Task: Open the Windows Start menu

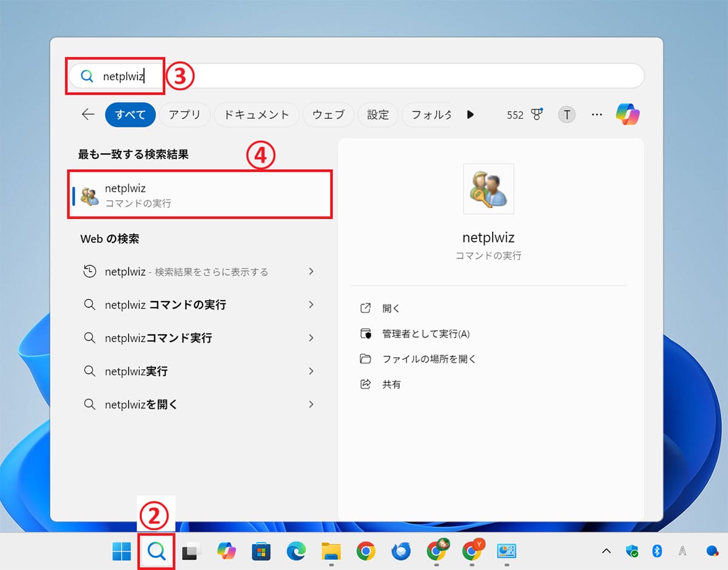Action: click(x=121, y=551)
